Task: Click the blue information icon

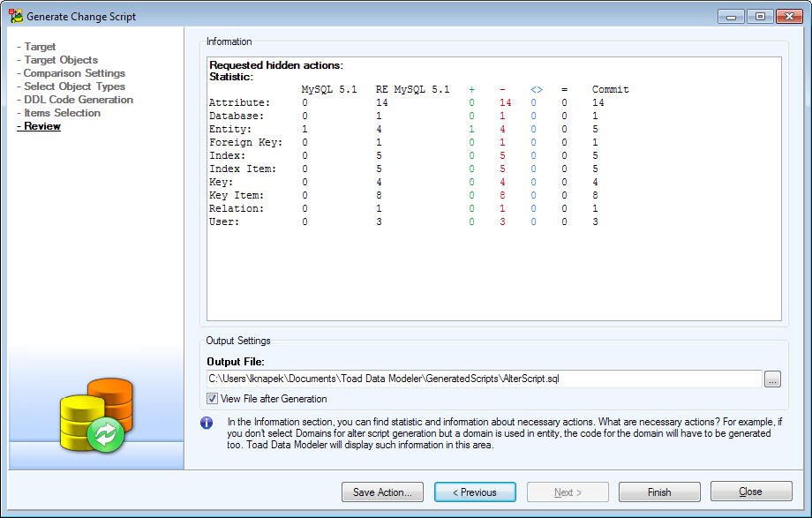Action: pyautogui.click(x=207, y=423)
